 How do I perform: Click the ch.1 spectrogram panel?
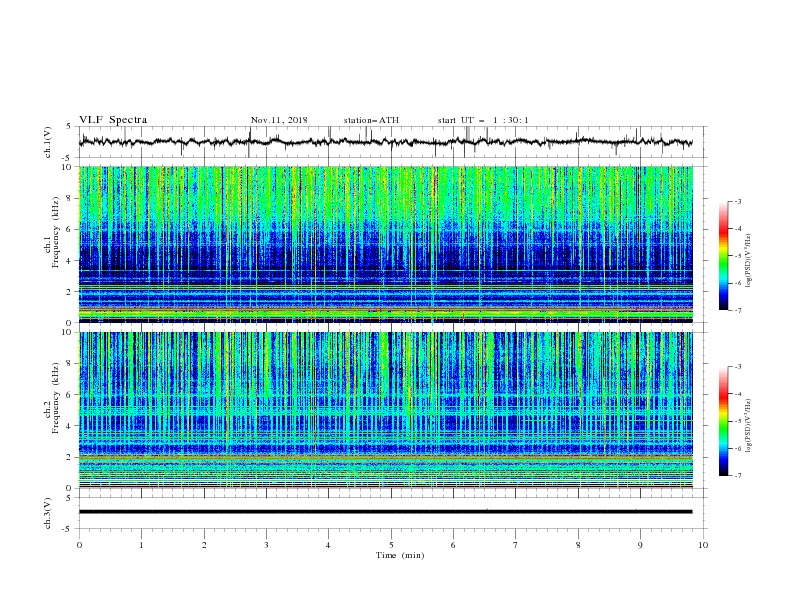click(385, 244)
